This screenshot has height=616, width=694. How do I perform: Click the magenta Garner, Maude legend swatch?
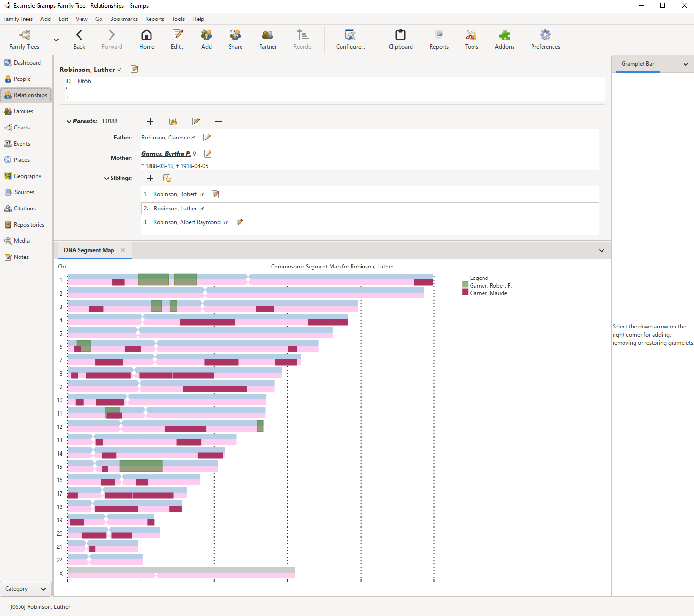point(465,292)
